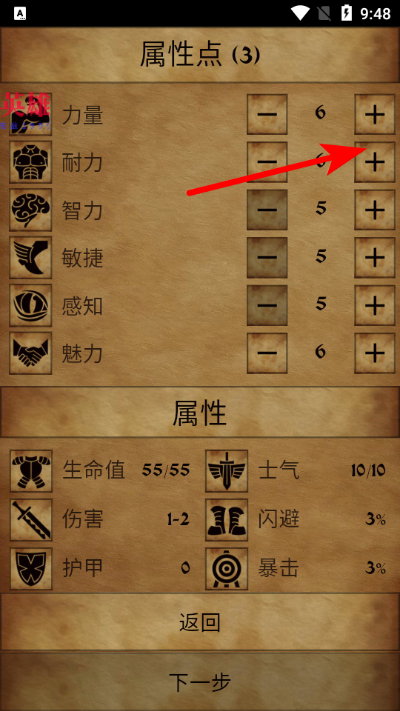
Task: Proceed with the 下一步 button
Action: [200, 681]
